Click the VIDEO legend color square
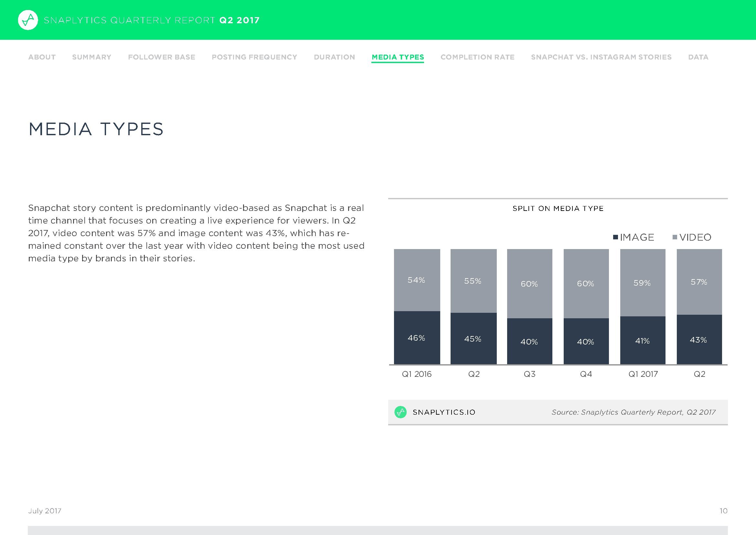Viewport: 756px width, 535px height. [x=675, y=237]
